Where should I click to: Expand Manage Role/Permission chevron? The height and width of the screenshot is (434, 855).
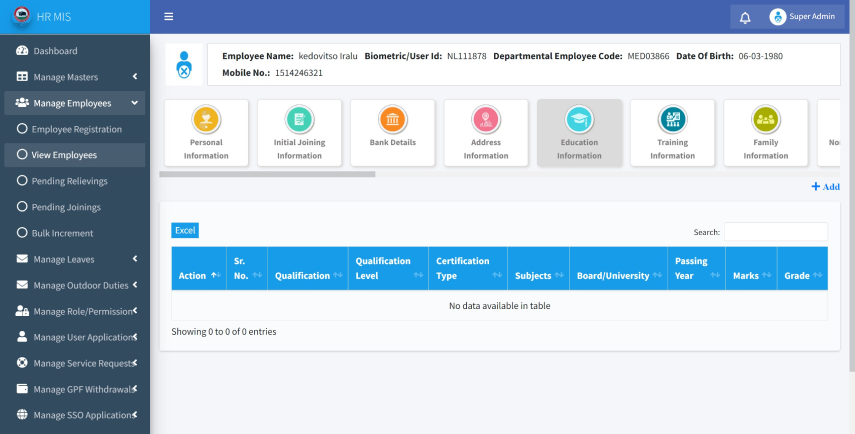click(x=135, y=311)
